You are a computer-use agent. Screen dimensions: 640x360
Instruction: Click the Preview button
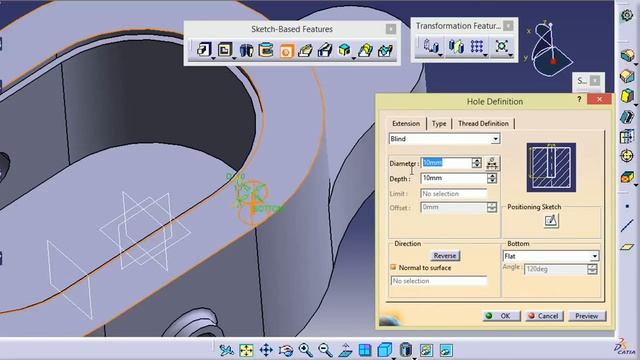coord(587,316)
